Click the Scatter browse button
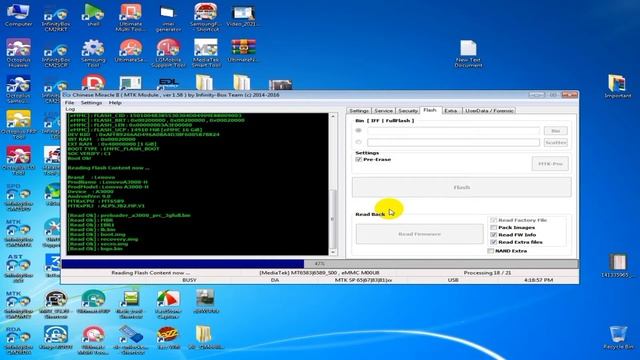640x360 pixels. [x=556, y=142]
